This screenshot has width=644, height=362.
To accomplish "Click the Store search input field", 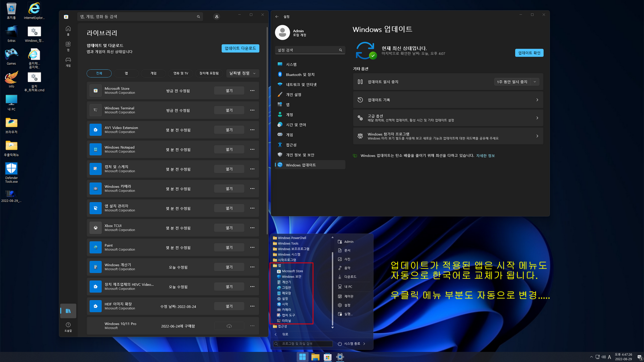I will click(140, 17).
